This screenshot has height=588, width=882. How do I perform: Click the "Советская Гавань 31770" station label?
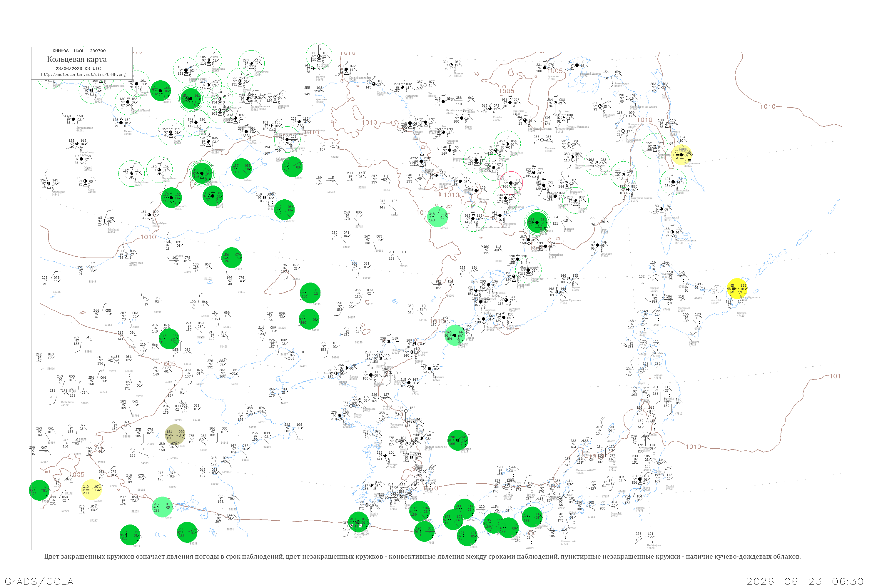tap(641, 199)
